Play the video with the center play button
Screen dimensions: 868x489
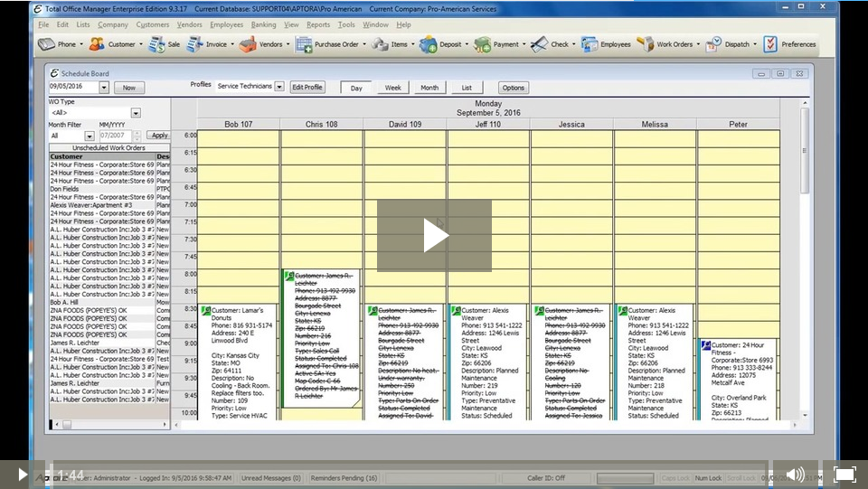pyautogui.click(x=435, y=236)
